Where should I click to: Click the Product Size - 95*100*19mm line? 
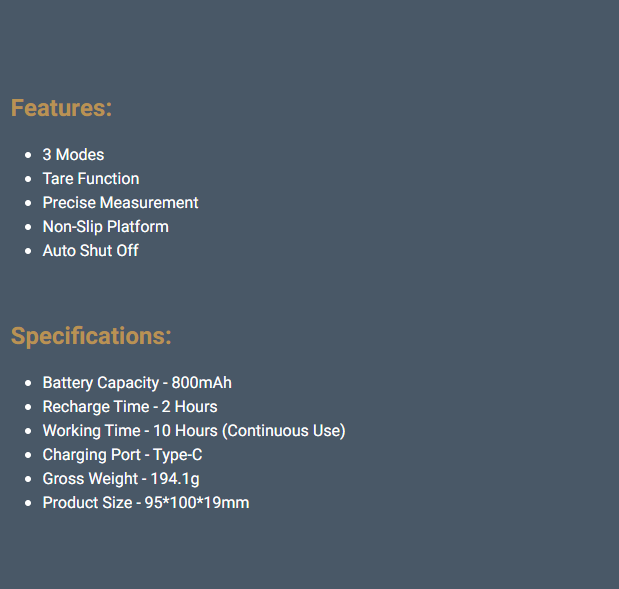146,503
